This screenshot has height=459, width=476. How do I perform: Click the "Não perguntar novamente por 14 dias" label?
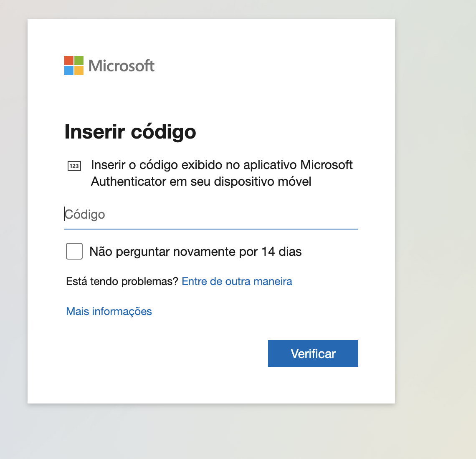[195, 252]
